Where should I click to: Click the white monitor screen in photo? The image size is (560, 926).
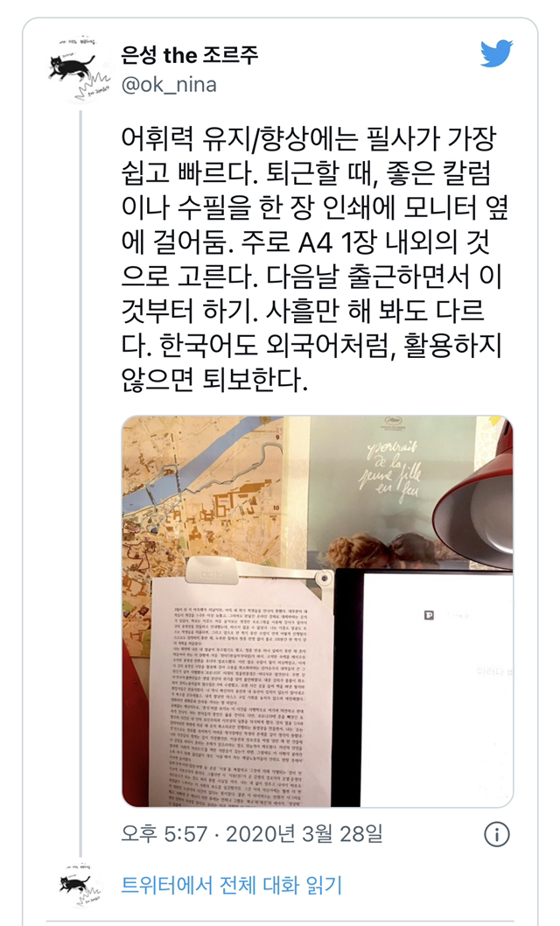pos(437,690)
